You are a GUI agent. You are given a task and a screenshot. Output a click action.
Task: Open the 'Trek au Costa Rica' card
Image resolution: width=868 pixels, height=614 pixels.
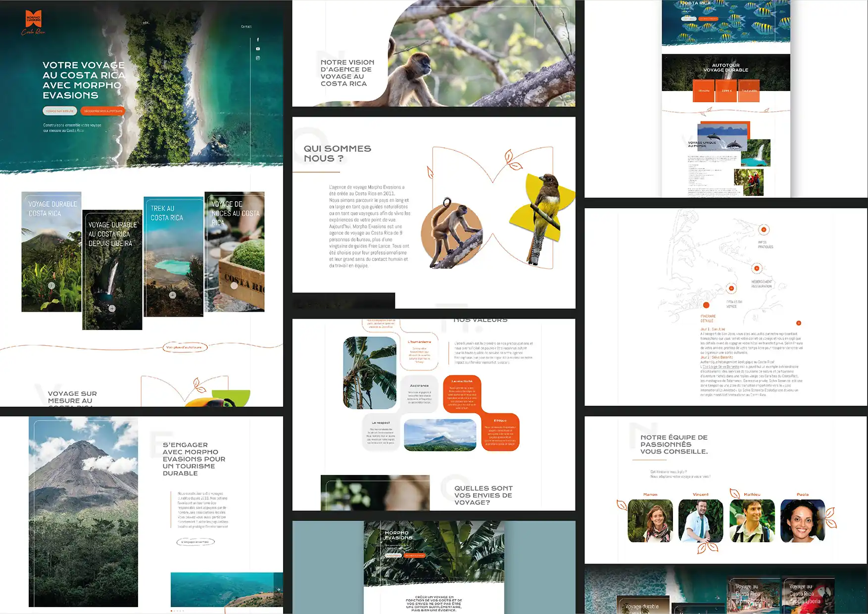coord(174,257)
